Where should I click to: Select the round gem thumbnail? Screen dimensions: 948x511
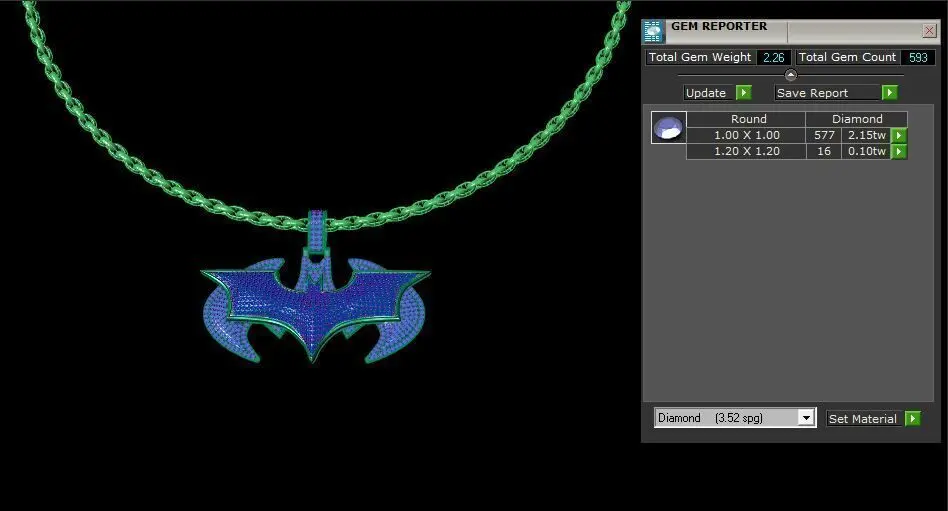[x=669, y=128]
